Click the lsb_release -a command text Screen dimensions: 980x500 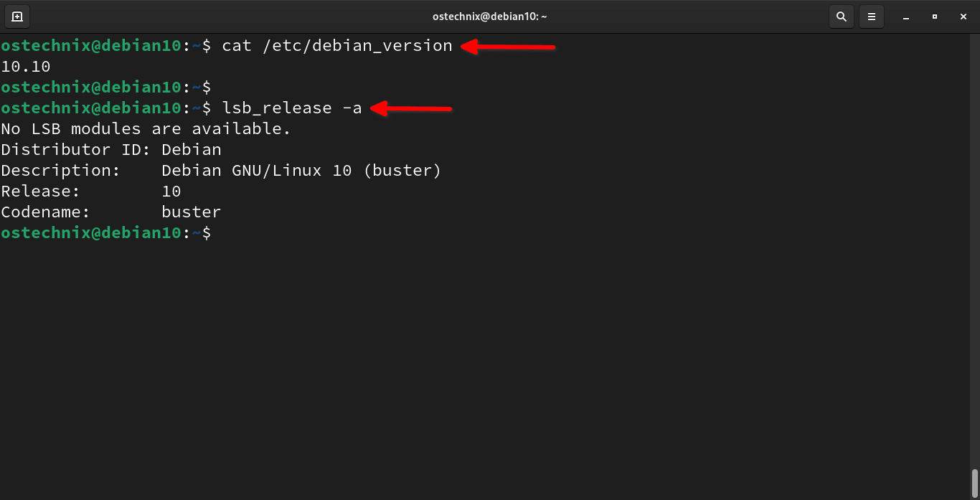[x=291, y=108]
